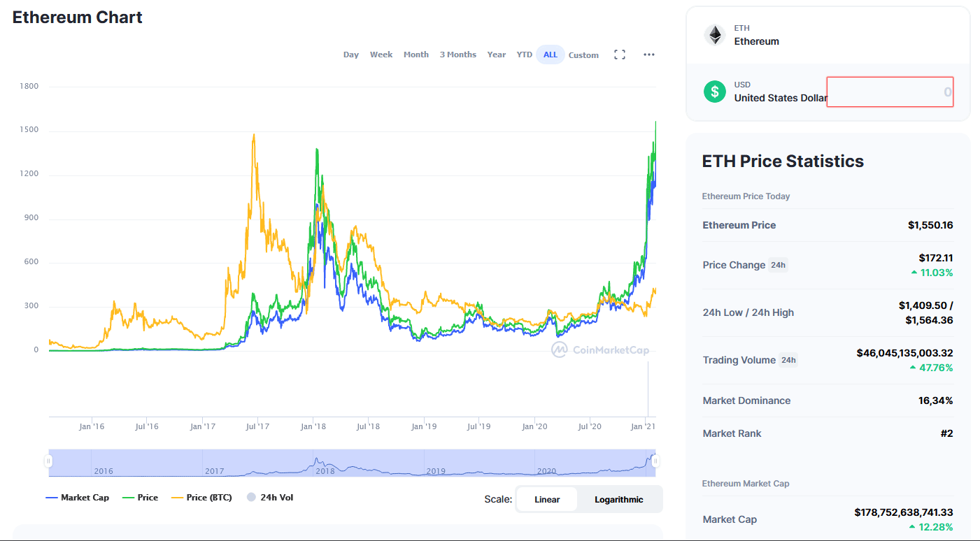
Task: Click right handle of range navigator
Action: tap(655, 461)
